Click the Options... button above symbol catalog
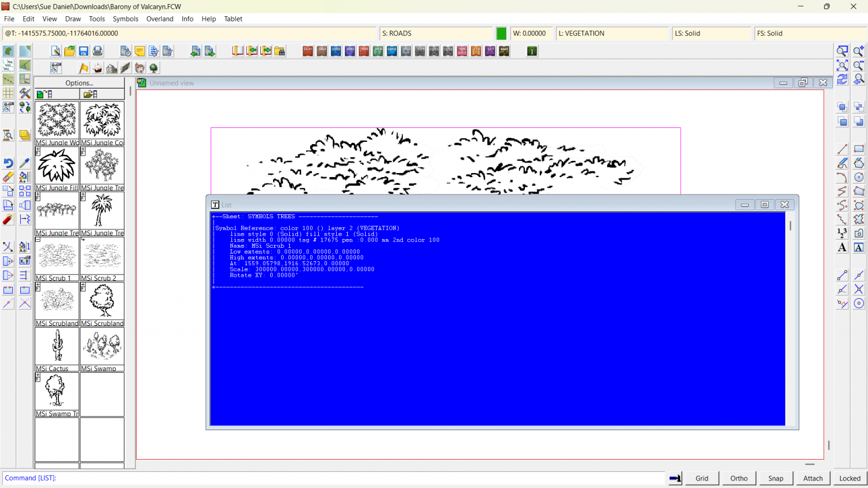The height and width of the screenshot is (488, 868). tap(79, 83)
